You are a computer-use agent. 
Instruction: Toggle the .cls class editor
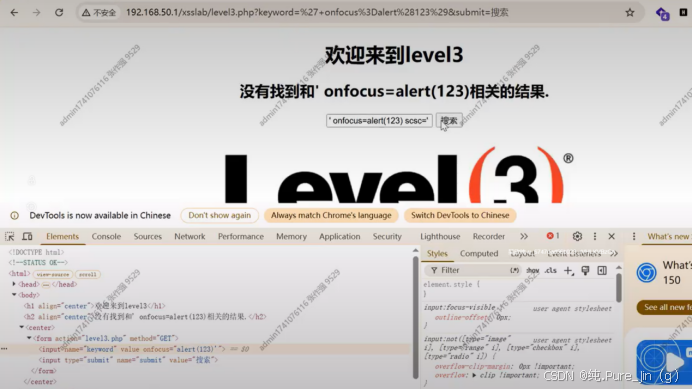(551, 270)
